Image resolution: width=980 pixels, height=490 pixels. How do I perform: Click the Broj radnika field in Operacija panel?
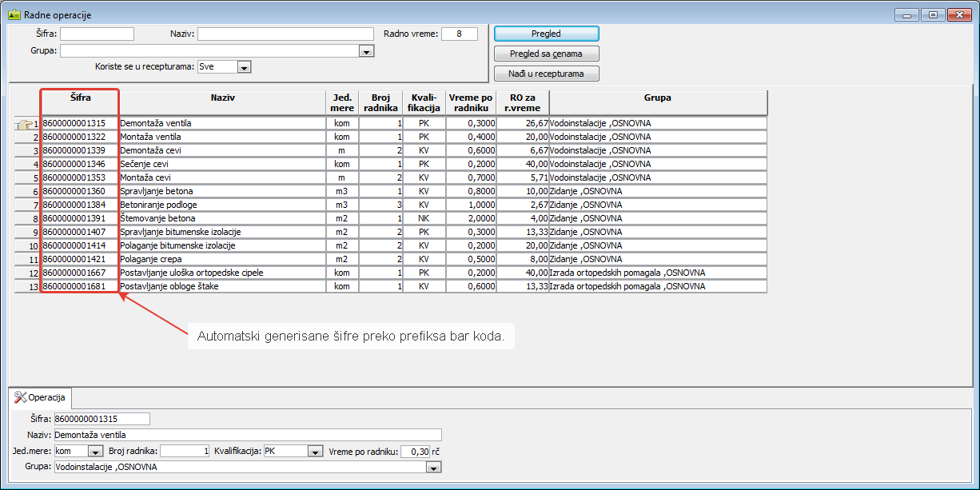click(185, 451)
